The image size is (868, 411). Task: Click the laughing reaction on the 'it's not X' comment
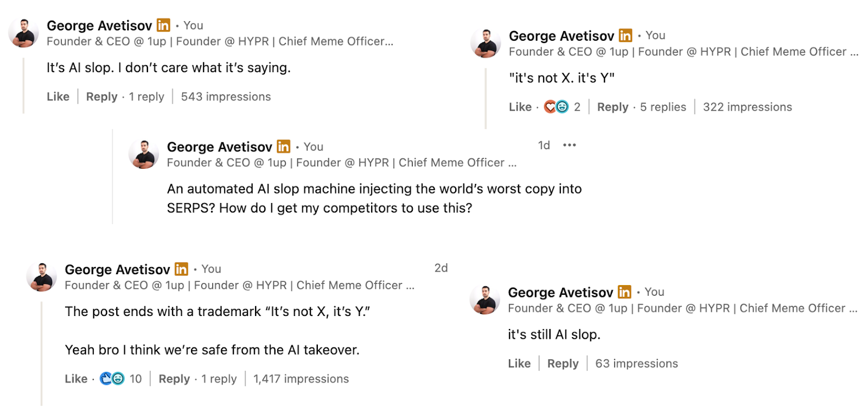tap(562, 106)
